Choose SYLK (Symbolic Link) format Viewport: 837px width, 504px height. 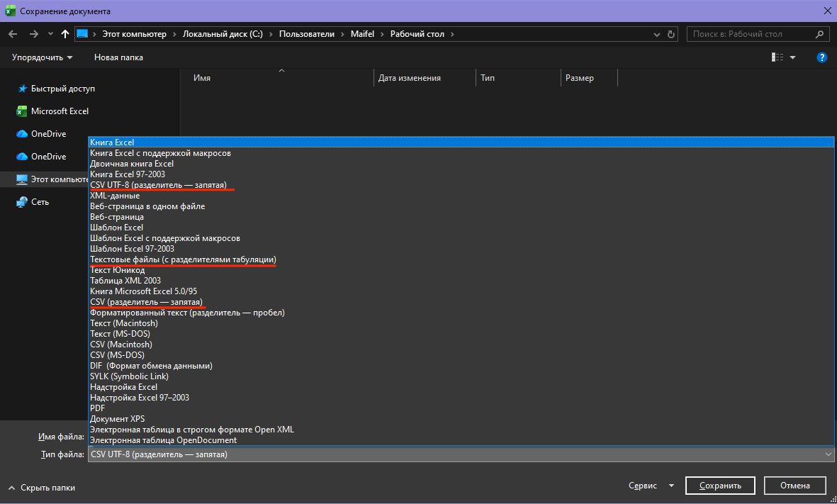(461, 376)
